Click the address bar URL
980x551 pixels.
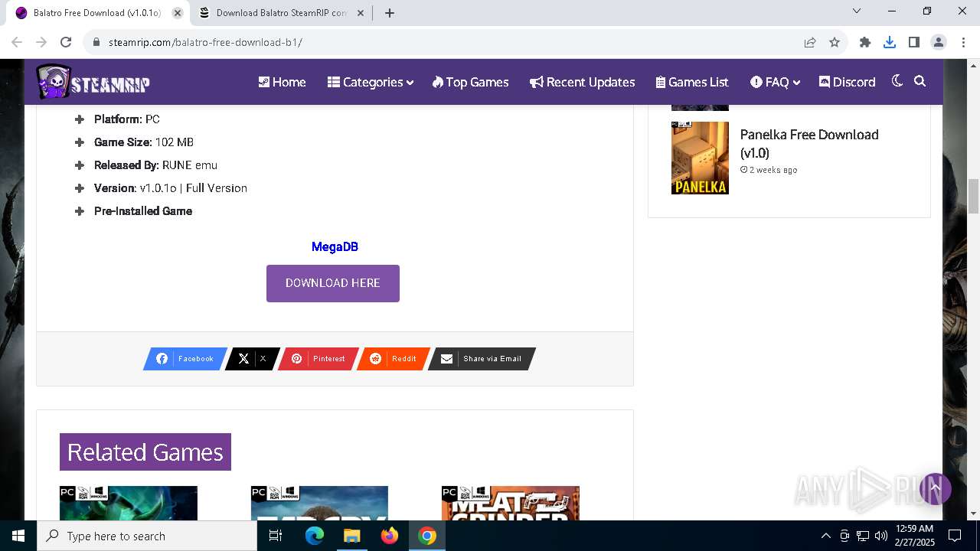(x=205, y=42)
